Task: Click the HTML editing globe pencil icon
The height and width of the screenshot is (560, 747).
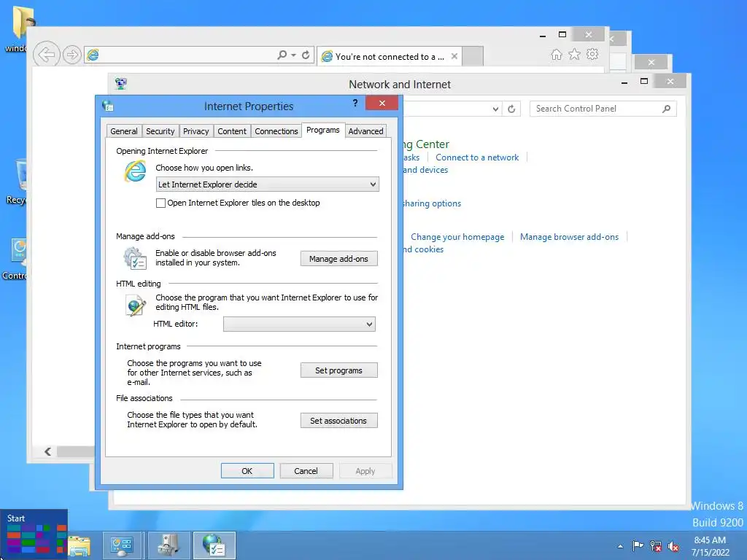Action: (x=136, y=306)
